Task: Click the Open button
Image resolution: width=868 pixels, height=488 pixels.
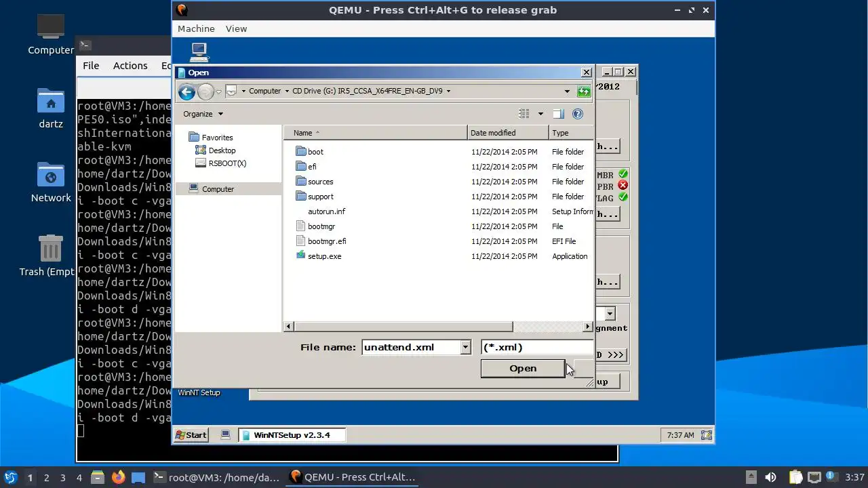Action: (523, 368)
